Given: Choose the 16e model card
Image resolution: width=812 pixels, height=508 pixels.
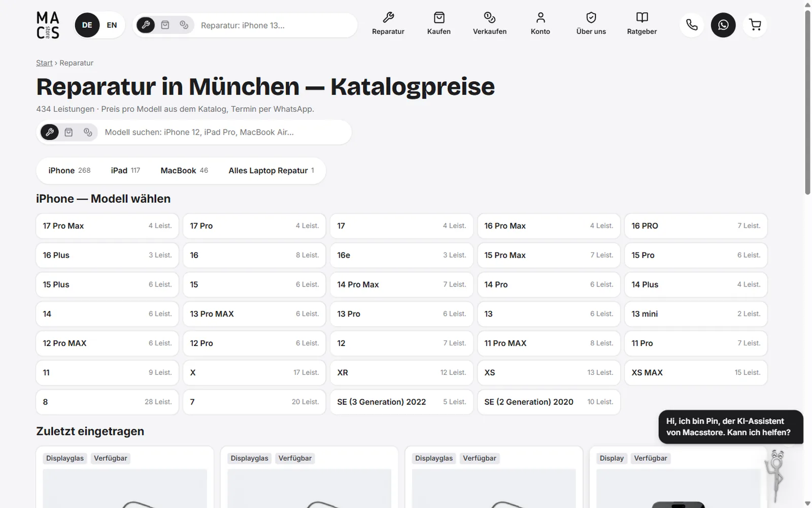Looking at the screenshot, I should (x=401, y=255).
